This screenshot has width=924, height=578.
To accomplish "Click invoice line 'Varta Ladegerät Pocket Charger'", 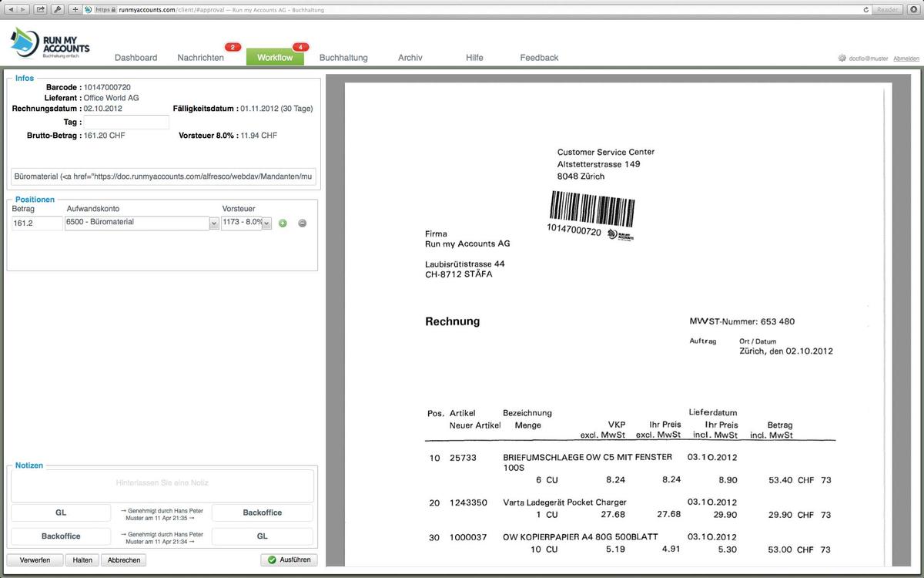I will tap(564, 502).
